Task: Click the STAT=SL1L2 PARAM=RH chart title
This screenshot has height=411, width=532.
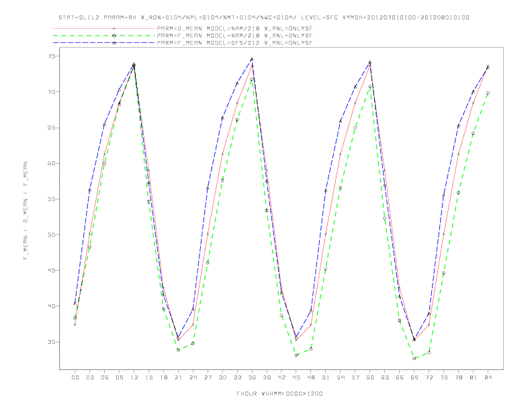Action: tap(263, 17)
